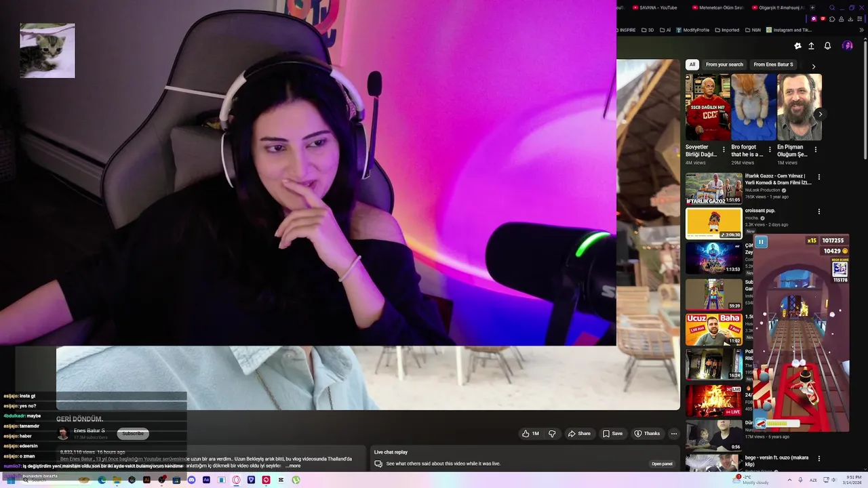Image resolution: width=868 pixels, height=488 pixels.
Task: Show more filter chips with right chevron
Action: (x=814, y=66)
